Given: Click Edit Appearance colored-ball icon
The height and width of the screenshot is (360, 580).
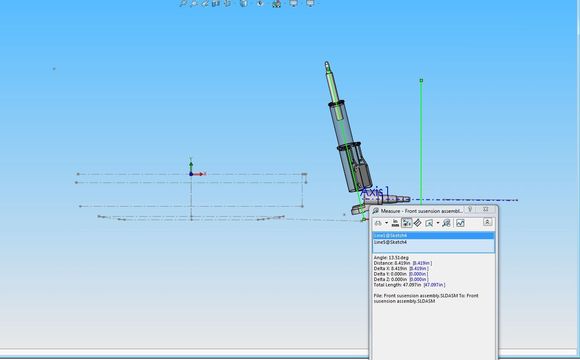Looking at the screenshot, I should 276,4.
